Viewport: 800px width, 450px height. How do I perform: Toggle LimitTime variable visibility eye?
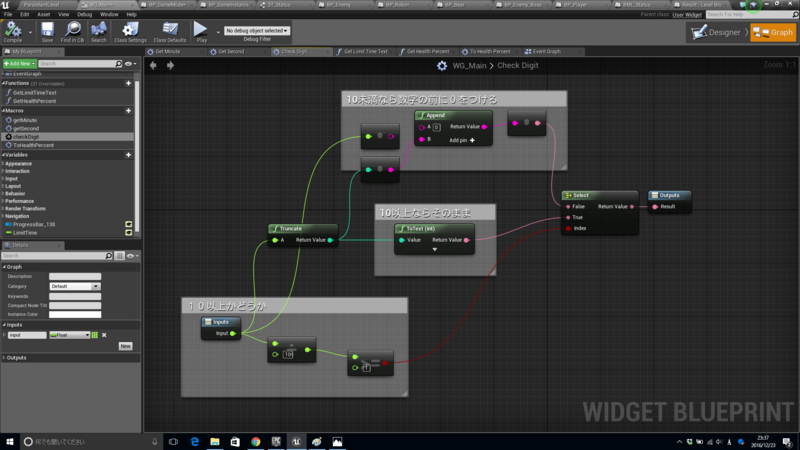(x=129, y=233)
